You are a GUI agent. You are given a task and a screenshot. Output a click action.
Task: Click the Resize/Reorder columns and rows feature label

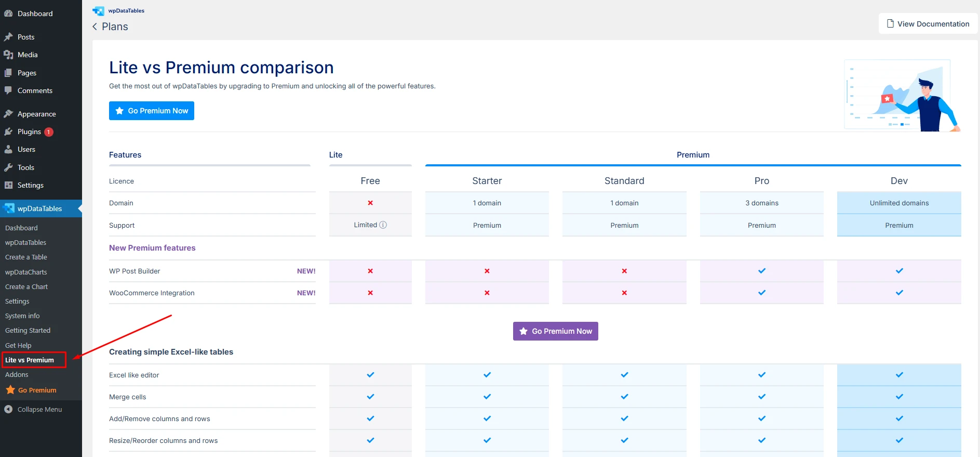tap(163, 440)
